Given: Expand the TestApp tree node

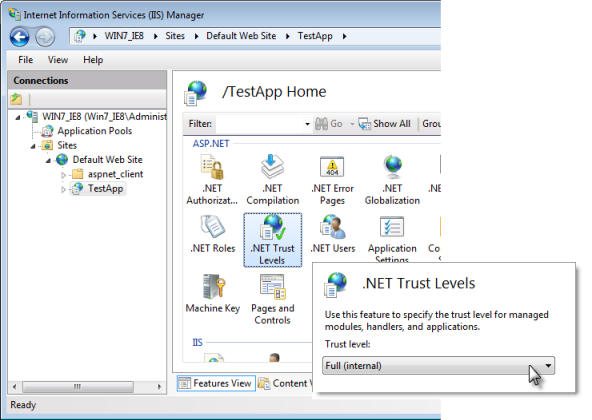Looking at the screenshot, I should click(63, 189).
